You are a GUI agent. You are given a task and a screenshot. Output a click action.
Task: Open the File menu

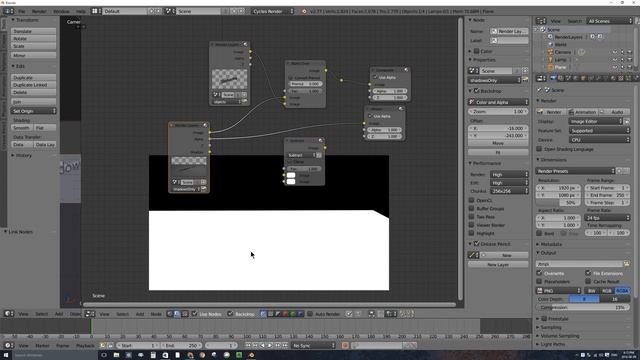pyautogui.click(x=22, y=11)
